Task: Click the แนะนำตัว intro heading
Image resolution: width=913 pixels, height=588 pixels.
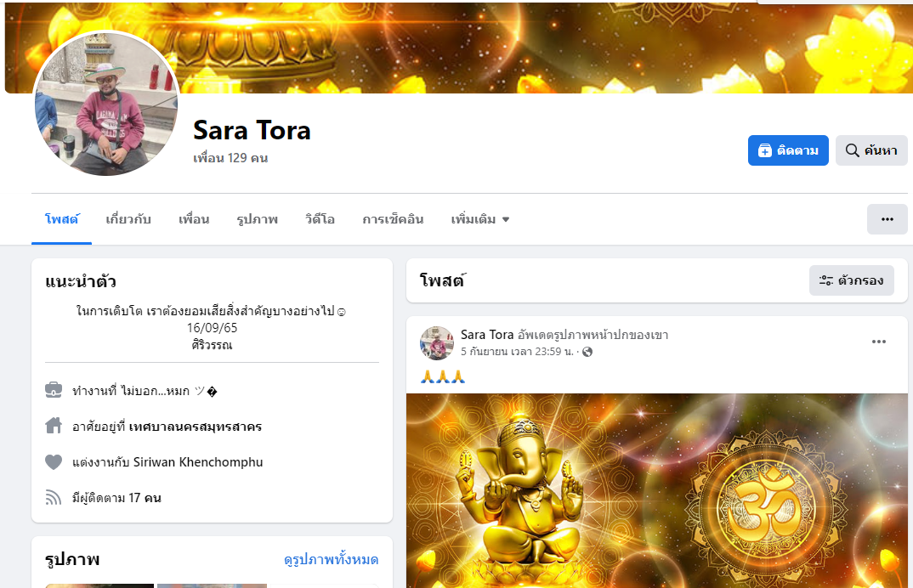Action: coord(81,281)
